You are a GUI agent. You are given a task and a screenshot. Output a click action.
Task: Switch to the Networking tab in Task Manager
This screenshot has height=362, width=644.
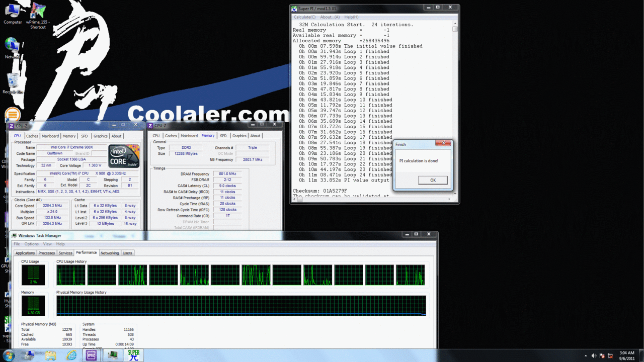(x=110, y=253)
